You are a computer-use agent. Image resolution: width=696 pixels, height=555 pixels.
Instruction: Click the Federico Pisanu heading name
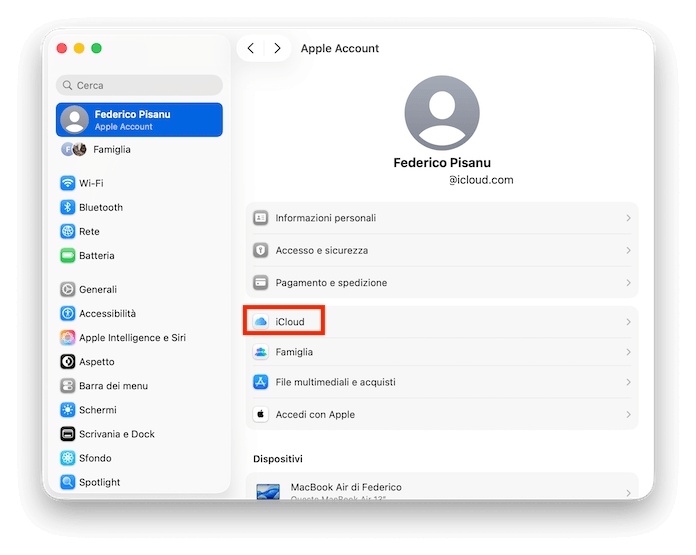(442, 163)
